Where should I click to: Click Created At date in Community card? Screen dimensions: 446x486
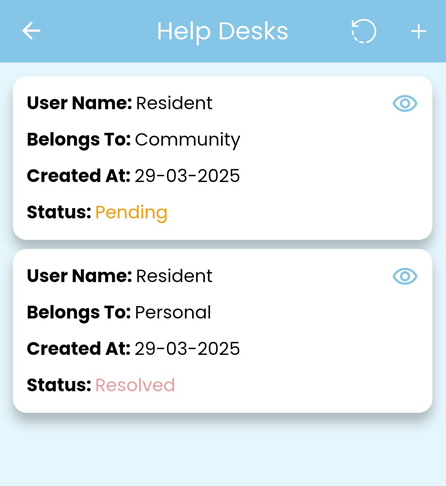tap(187, 176)
